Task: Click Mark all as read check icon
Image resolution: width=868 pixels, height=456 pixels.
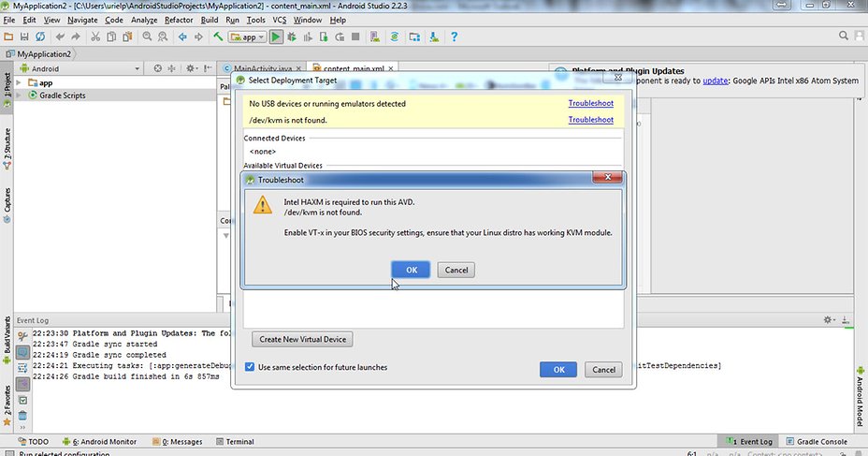Action: (22, 400)
